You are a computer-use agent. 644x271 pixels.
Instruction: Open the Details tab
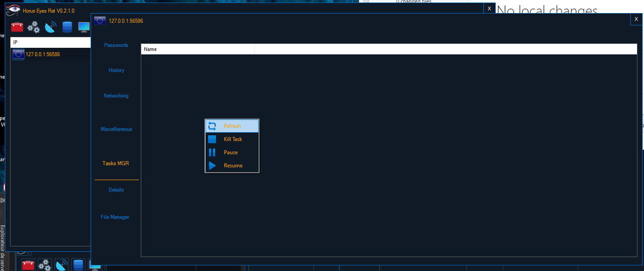point(116,190)
